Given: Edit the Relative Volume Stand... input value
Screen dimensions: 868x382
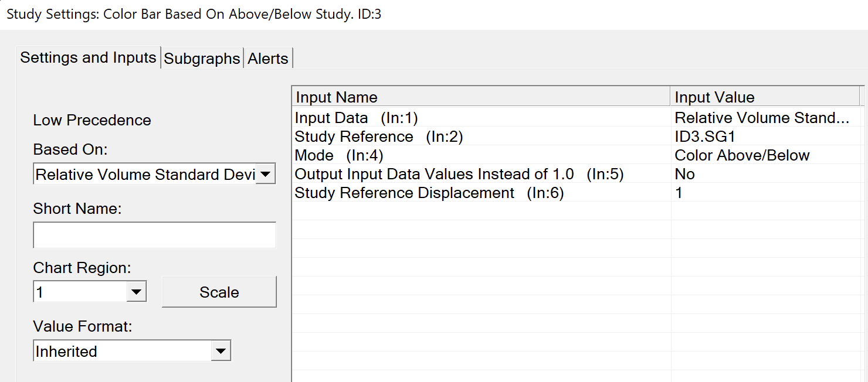Looking at the screenshot, I should (761, 118).
